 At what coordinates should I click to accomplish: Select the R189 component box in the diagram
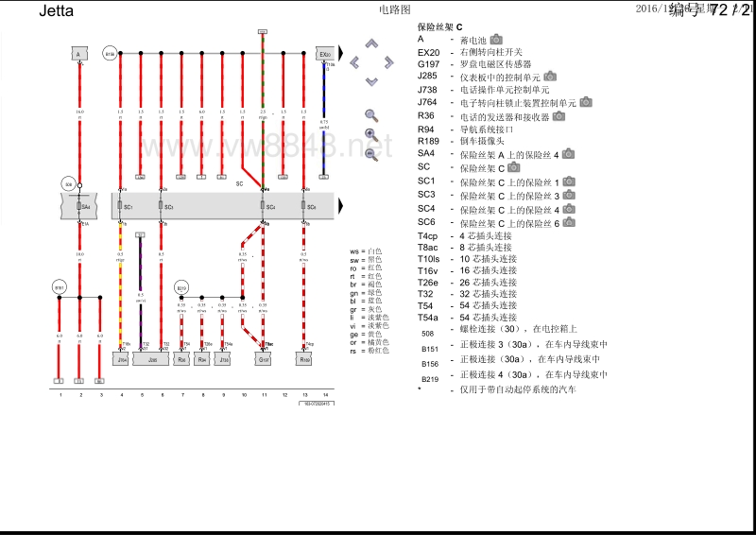pos(303,359)
